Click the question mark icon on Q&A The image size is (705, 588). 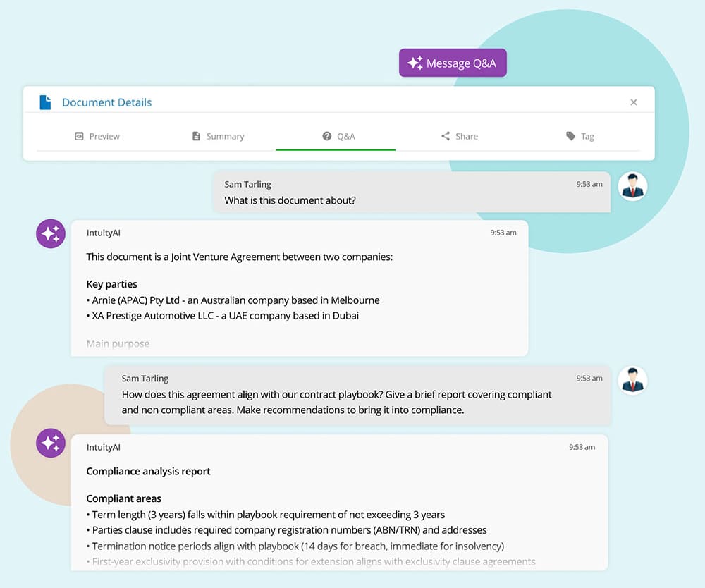click(x=326, y=136)
